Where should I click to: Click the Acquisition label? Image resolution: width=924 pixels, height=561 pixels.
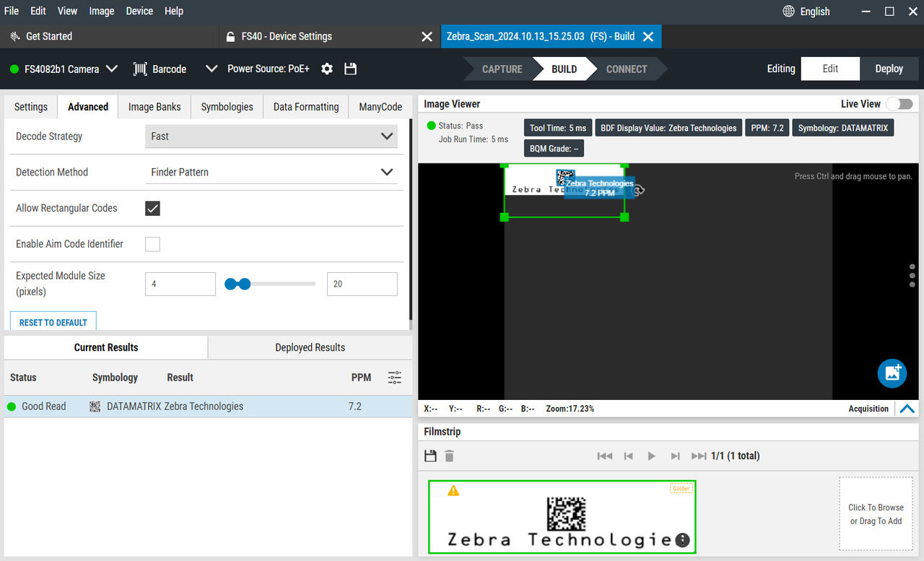coord(868,409)
